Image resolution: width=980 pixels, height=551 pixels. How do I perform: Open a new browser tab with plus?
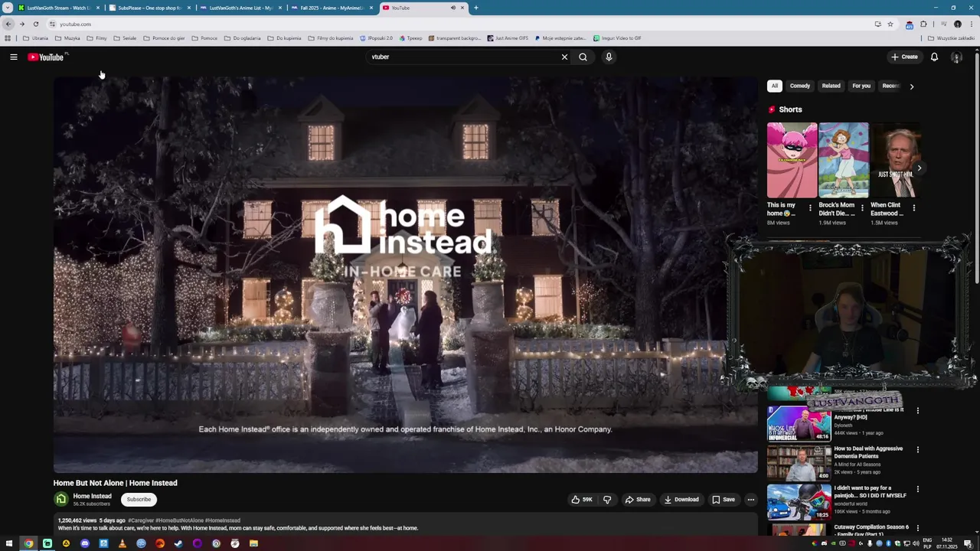475,8
